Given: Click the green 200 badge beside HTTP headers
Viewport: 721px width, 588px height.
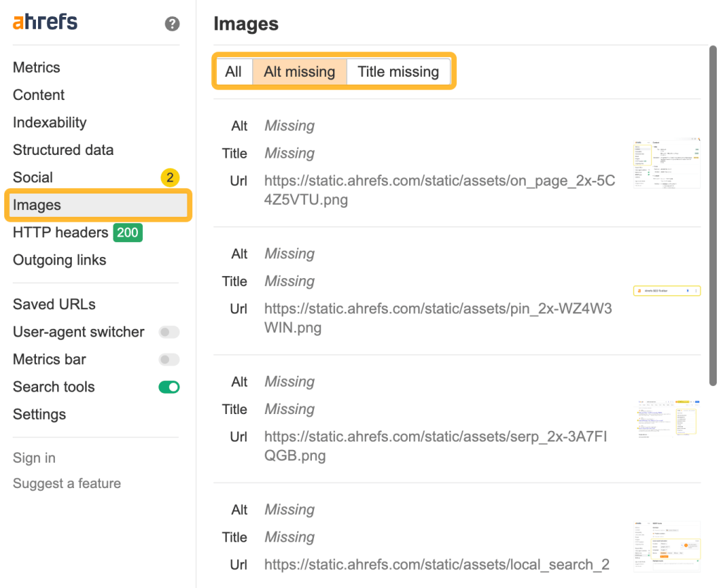Looking at the screenshot, I should [127, 232].
